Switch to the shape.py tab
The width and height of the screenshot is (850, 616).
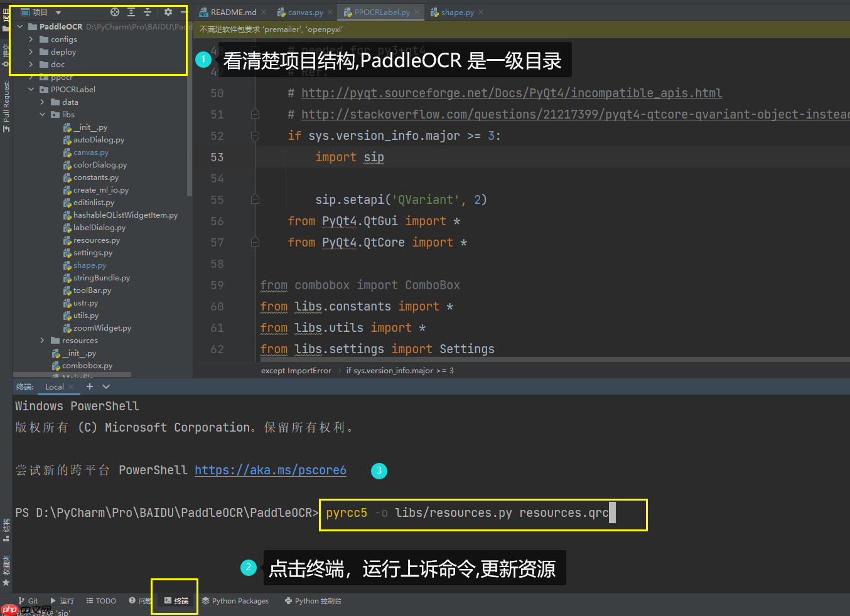(456, 11)
